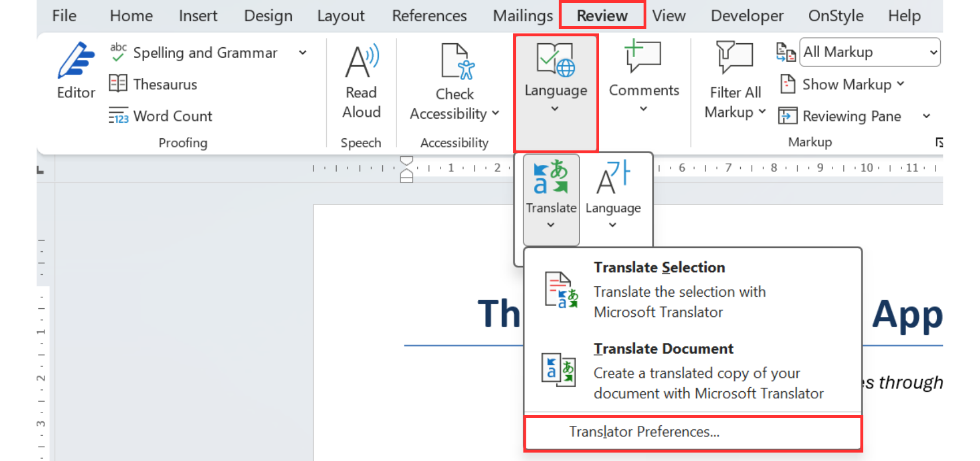The image size is (980, 461).
Task: Expand the Spelling and Grammar dropdown arrow
Action: (302, 53)
